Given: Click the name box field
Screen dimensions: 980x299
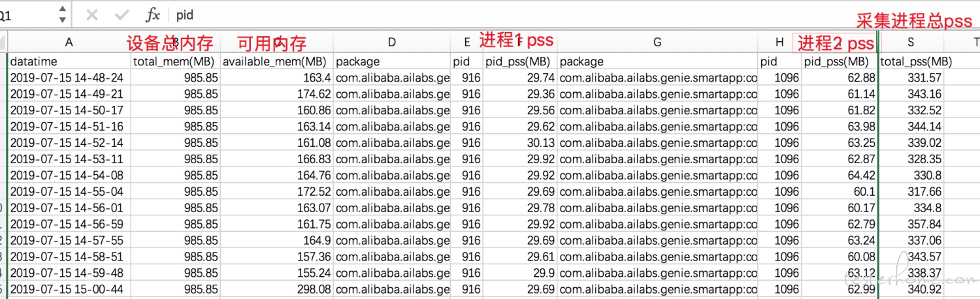Looking at the screenshot, I should tap(34, 15).
